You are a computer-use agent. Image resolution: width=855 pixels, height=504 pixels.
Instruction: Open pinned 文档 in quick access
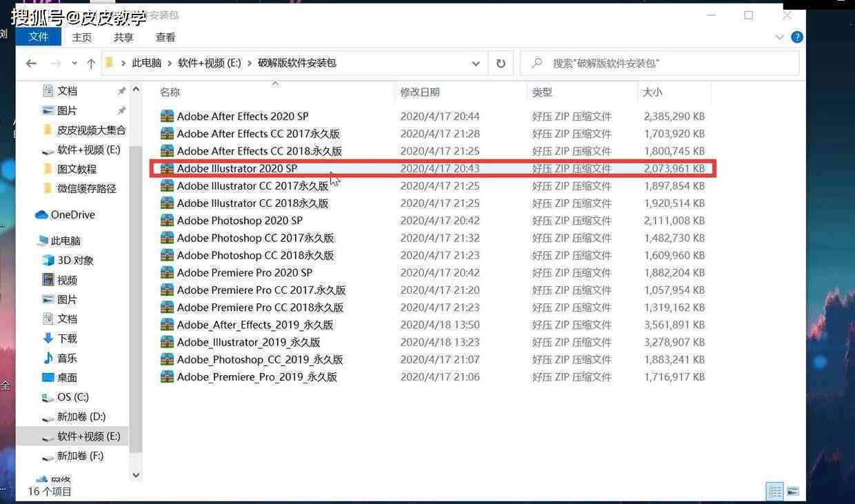67,91
